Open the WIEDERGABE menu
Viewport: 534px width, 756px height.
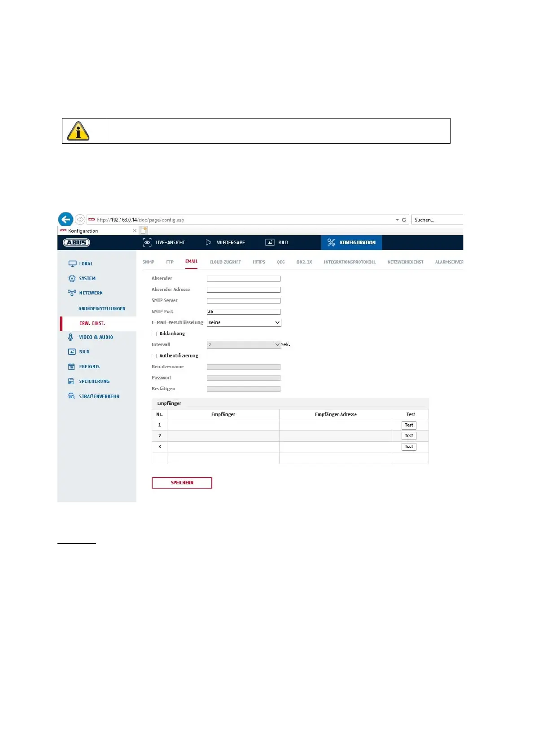[231, 242]
